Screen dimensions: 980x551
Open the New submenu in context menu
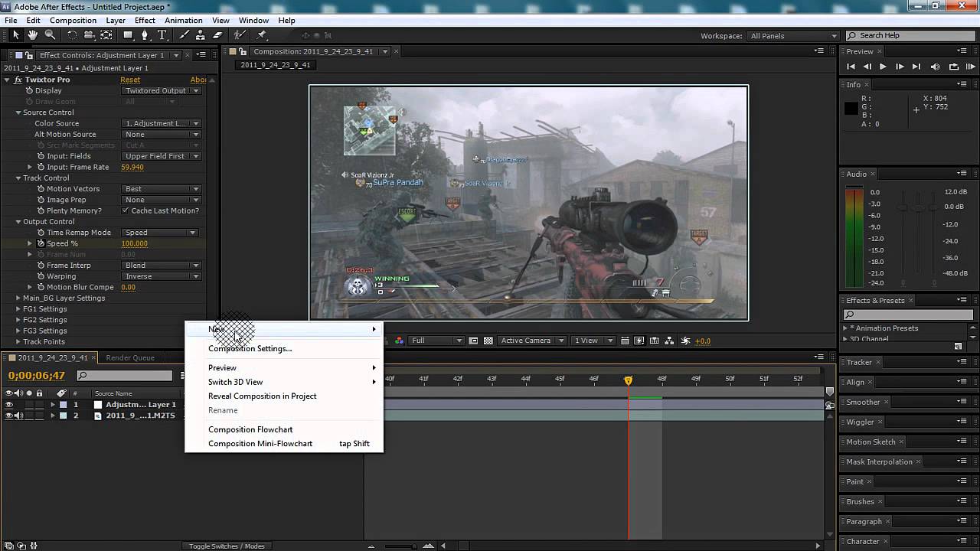[284, 329]
